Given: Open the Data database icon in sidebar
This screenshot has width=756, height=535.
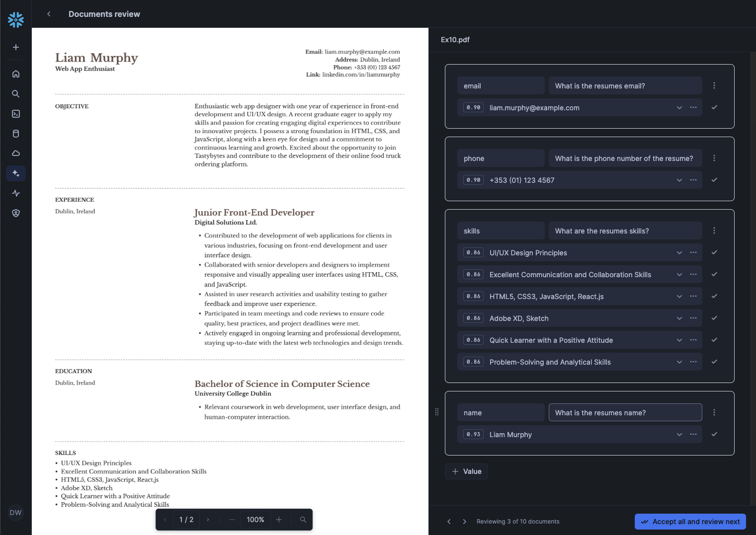Looking at the screenshot, I should pos(16,134).
